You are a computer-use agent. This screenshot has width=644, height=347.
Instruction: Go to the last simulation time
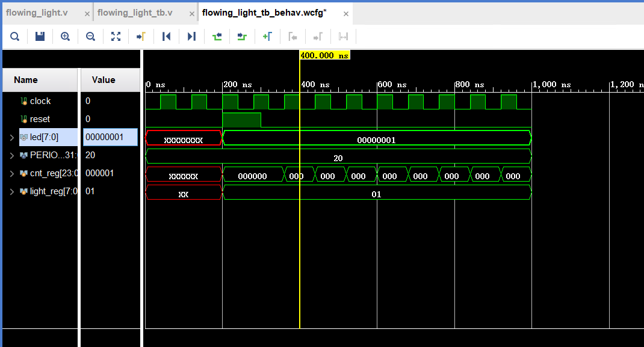tap(191, 37)
